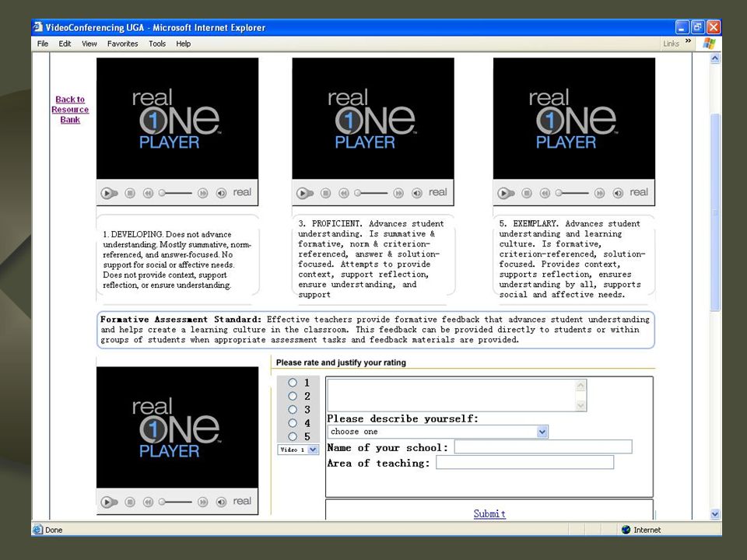Click the page scrollbar up arrow
Image resolution: width=747 pixels, height=560 pixels.
[714, 58]
